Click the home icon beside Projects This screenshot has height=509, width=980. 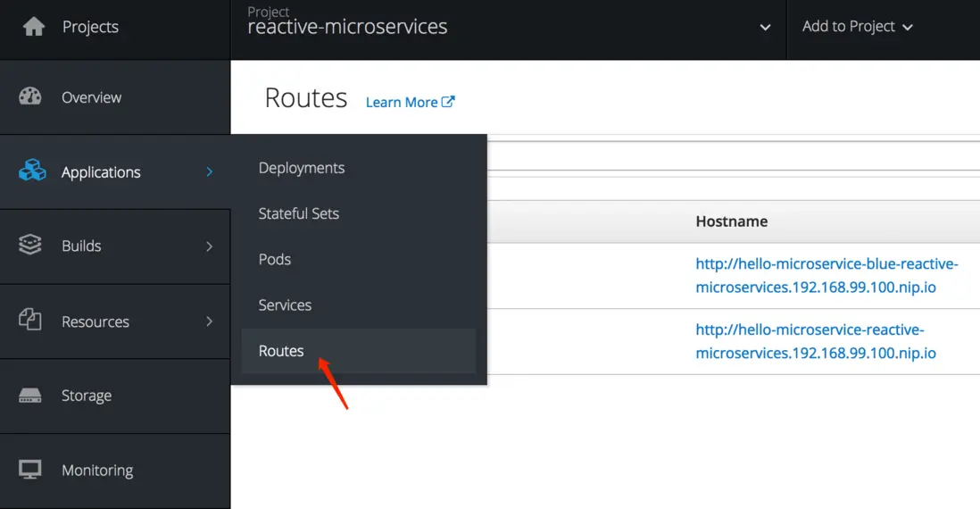pos(33,27)
